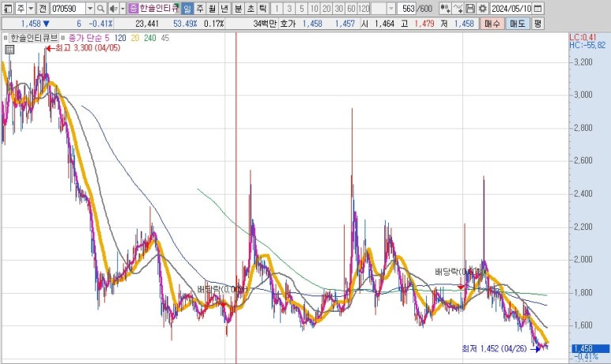611x364 pixels.
Task: Expand the 주 market type dropdown arrow
Action: click(31, 8)
